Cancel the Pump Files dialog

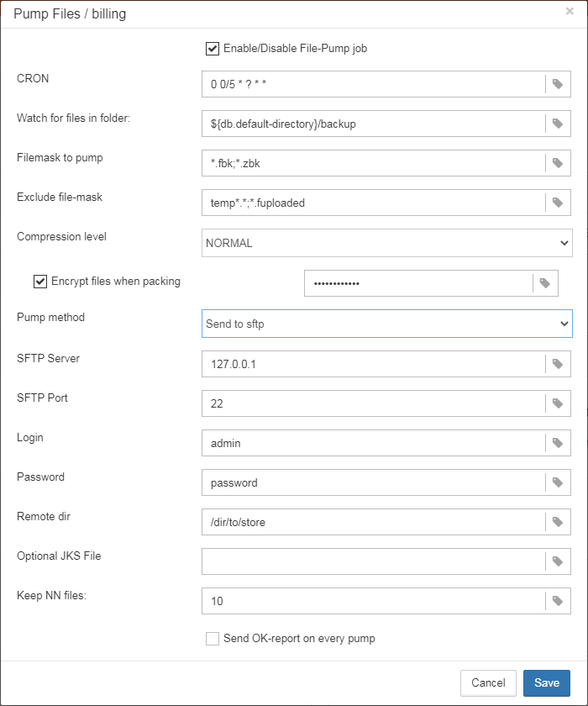click(x=488, y=683)
